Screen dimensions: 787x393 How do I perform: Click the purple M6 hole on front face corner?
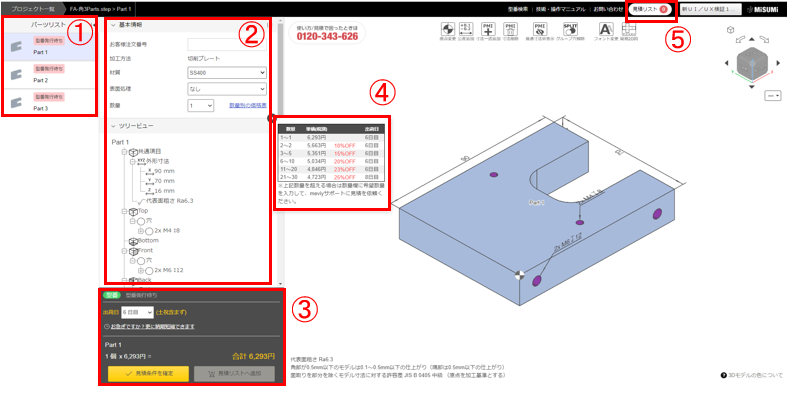[538, 280]
